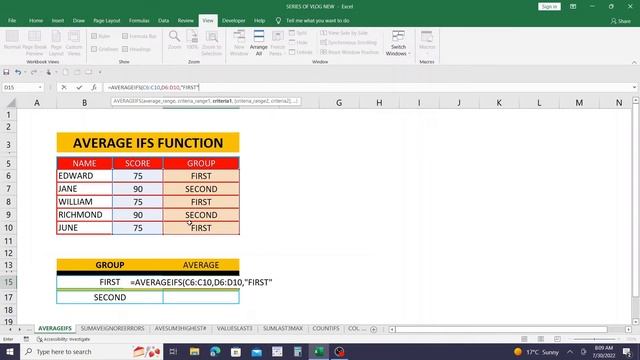Open Mail app from taskbar
This screenshot has height=360, width=640.
click(x=257, y=351)
